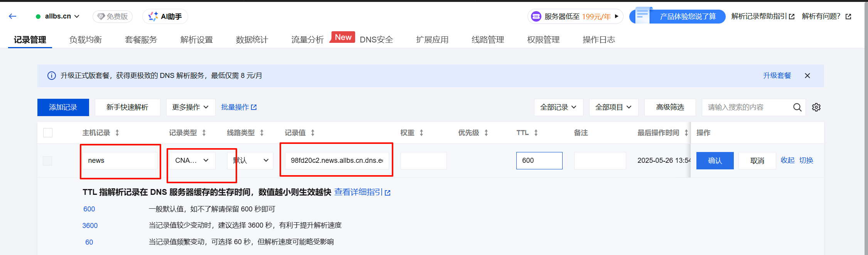
Task: Switch to the 记录管理 tab
Action: coord(30,40)
